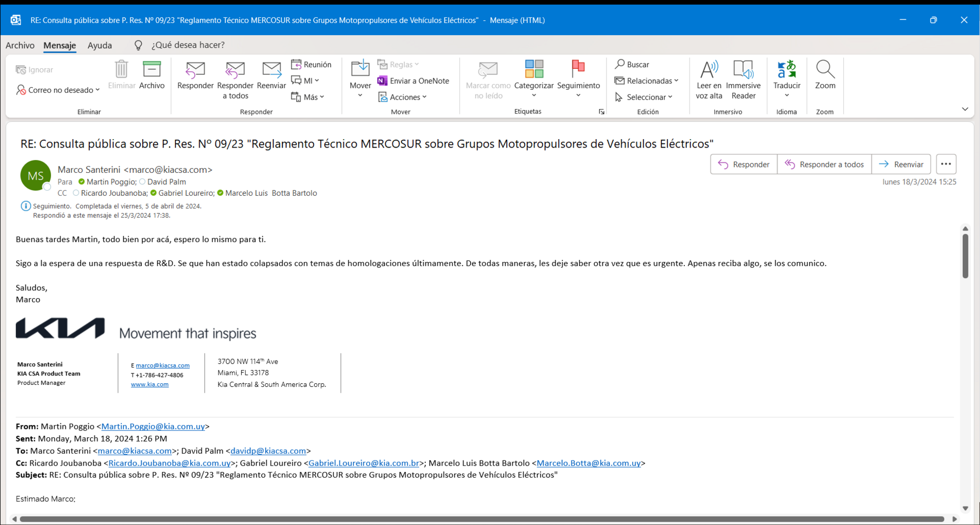
Task: Click the Reenviar envelope icon in ribbon
Action: click(271, 70)
